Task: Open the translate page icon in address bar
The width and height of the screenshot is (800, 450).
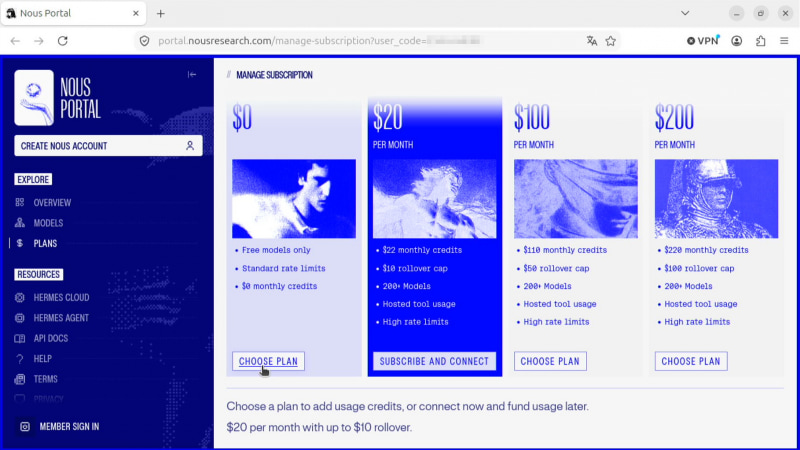Action: click(x=592, y=41)
